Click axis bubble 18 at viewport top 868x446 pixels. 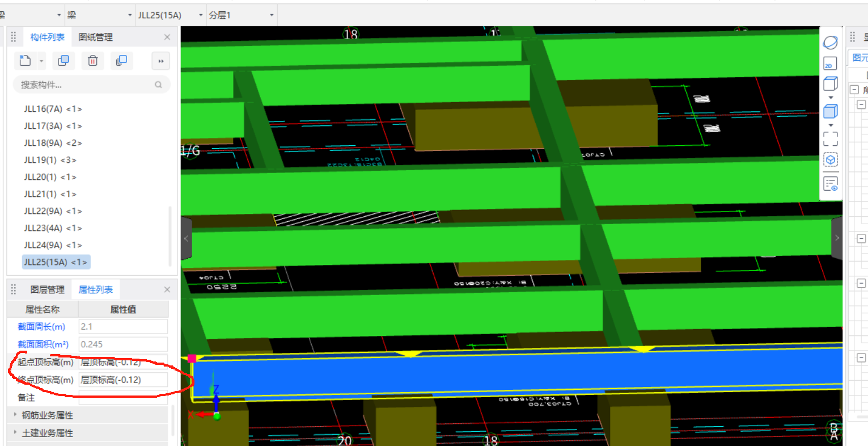click(351, 34)
